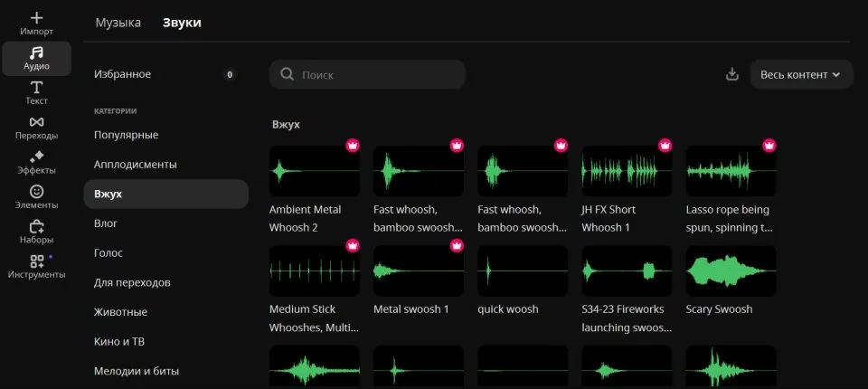The height and width of the screenshot is (389, 868).
Task: Open the Наборы section
Action: pyautogui.click(x=36, y=232)
